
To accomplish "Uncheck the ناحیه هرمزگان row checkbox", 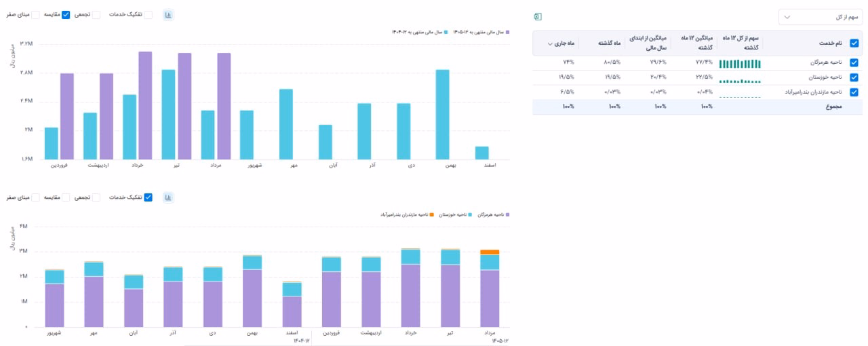I will pyautogui.click(x=854, y=62).
